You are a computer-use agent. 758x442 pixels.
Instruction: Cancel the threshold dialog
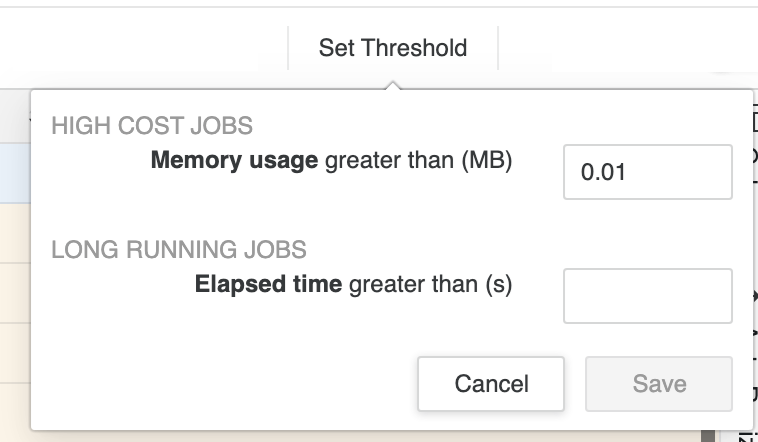click(x=491, y=384)
